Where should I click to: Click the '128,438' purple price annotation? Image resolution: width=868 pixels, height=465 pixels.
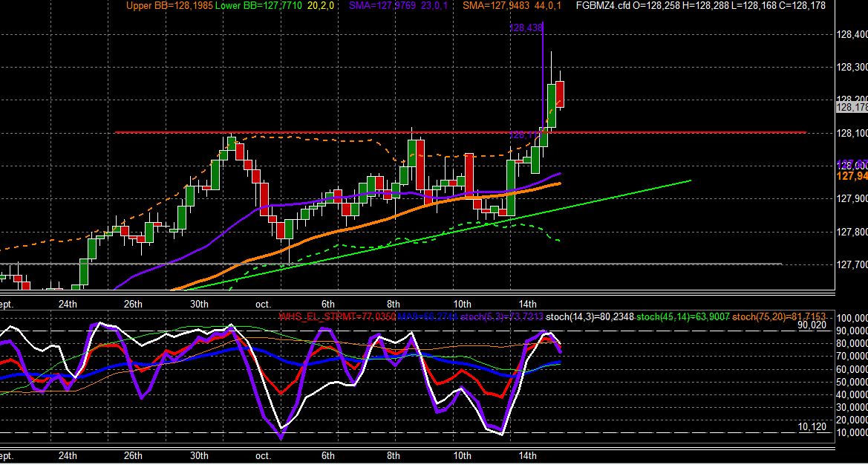(x=525, y=27)
